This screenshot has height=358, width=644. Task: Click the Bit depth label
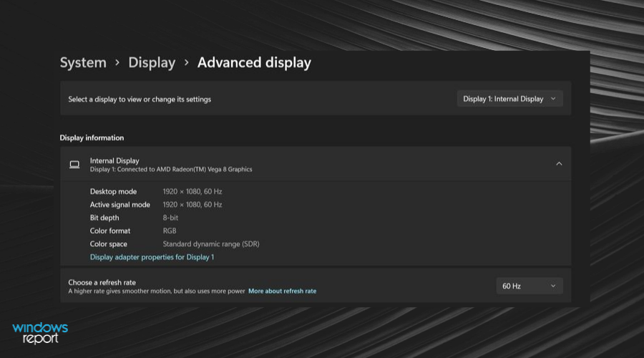point(104,218)
